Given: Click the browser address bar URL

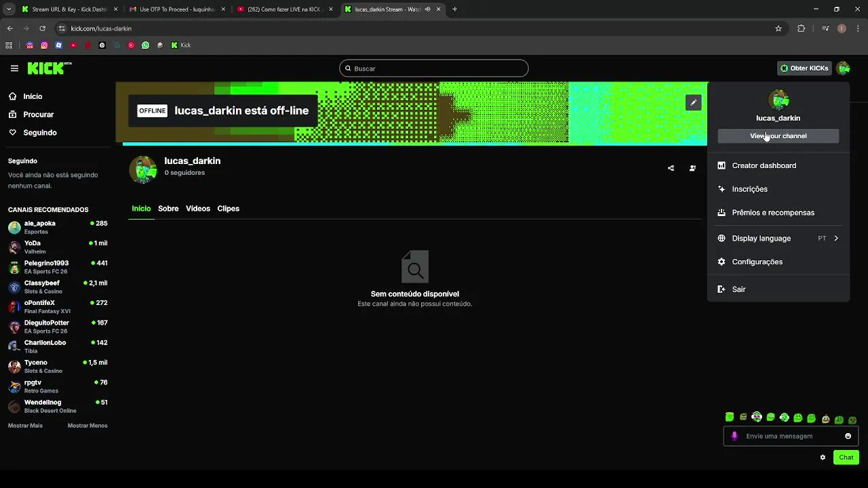Looking at the screenshot, I should (x=101, y=28).
